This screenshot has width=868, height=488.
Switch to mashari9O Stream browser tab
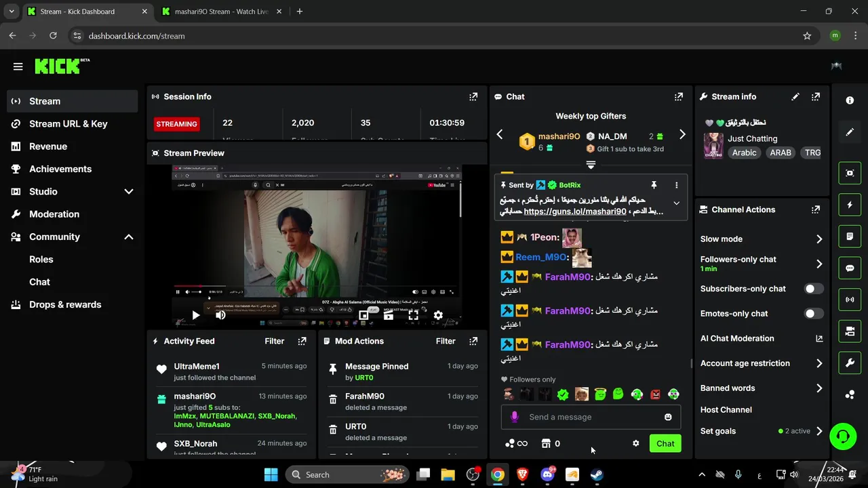220,12
